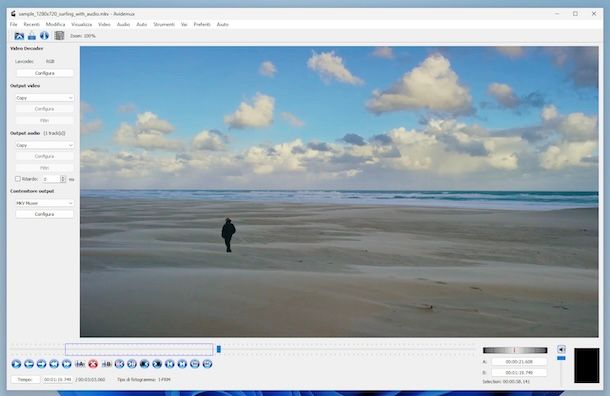Jump to the next keyframe with double-right arrows
Screen dimensions: 610x396
click(67, 364)
